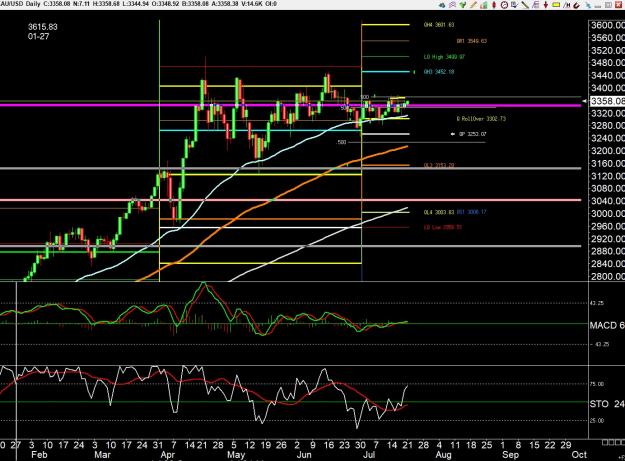Screen dimensions: 625x461
Task: Click the current price tag 3358.08
Action: [x=607, y=101]
